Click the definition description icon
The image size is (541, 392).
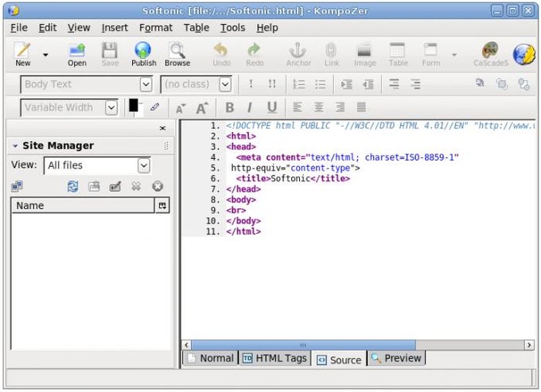click(415, 83)
